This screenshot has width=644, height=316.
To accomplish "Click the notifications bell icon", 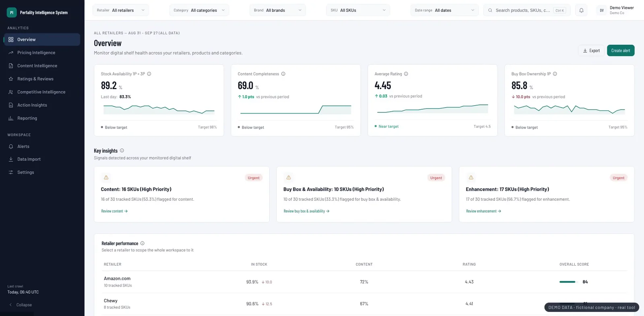I will [x=581, y=10].
